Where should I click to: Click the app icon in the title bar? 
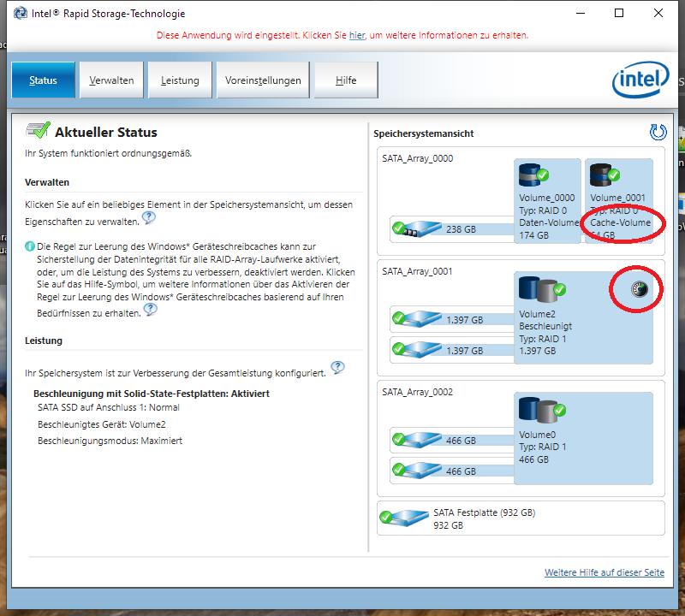point(20,14)
